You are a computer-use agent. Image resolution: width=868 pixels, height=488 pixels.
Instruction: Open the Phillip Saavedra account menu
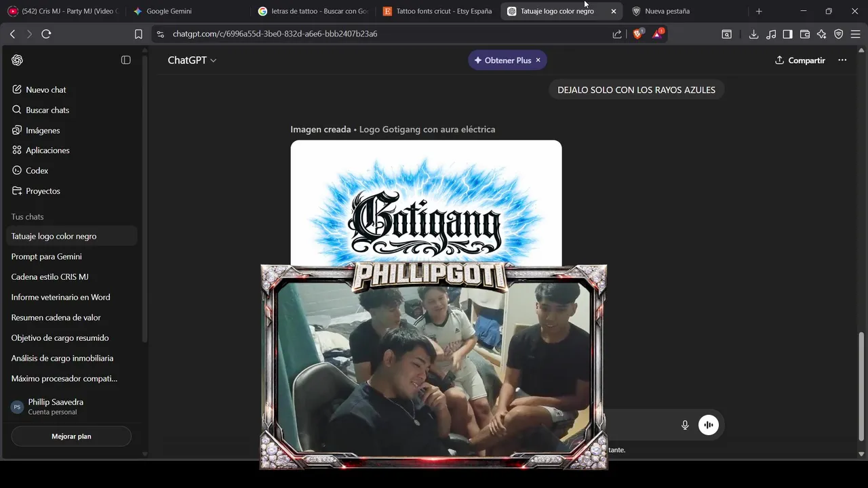click(71, 407)
